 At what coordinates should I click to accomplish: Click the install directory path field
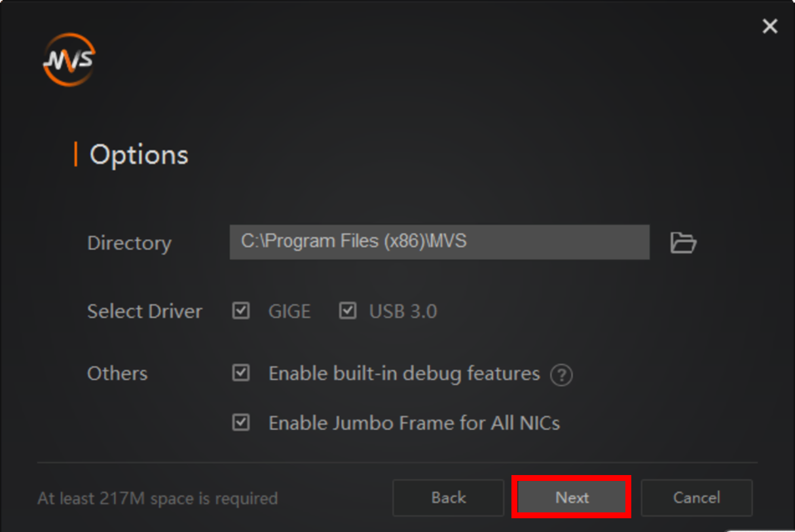(x=439, y=242)
